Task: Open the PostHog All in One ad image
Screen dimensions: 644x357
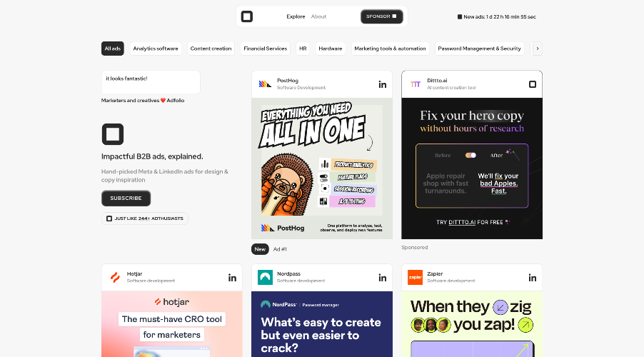Action: [322, 169]
